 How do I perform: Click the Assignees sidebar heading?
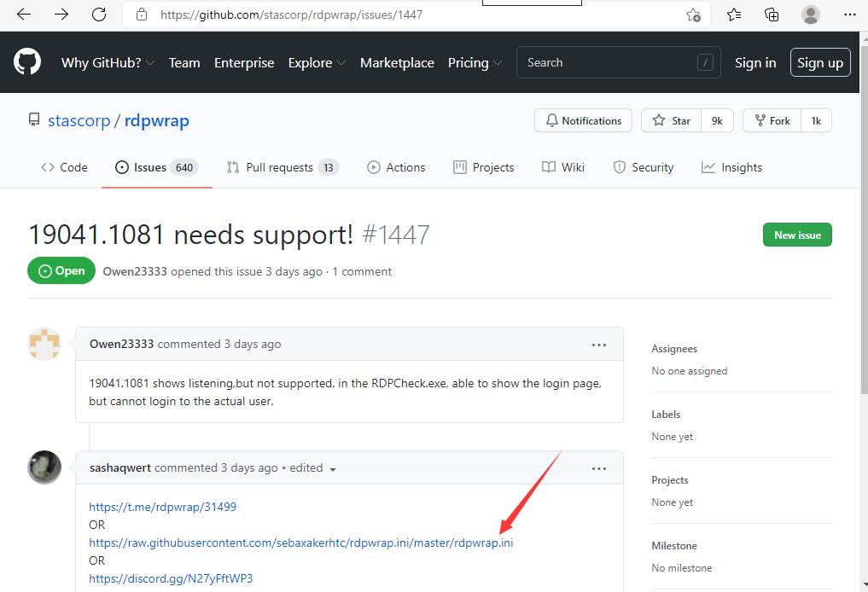(674, 349)
